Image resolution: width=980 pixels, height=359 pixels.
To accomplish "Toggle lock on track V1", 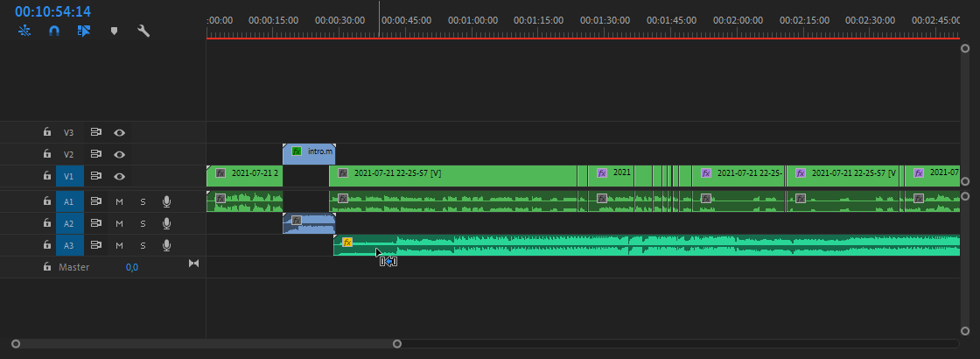I will click(47, 177).
